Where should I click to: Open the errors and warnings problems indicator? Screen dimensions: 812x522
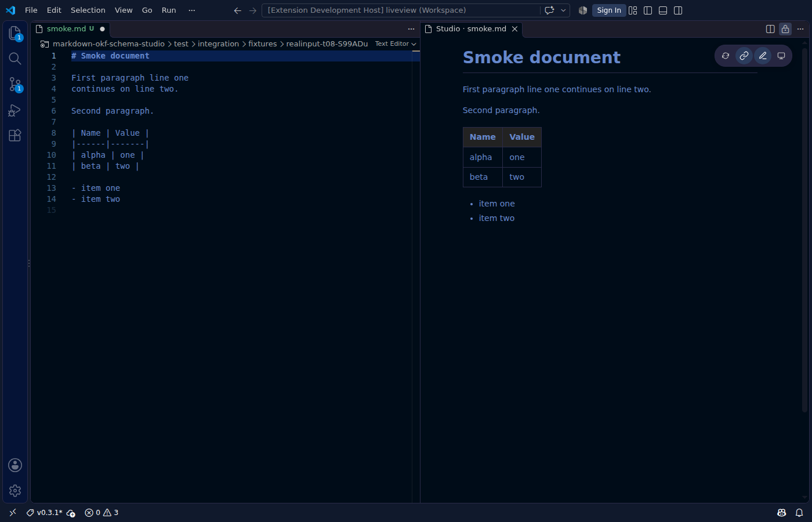[x=101, y=513]
